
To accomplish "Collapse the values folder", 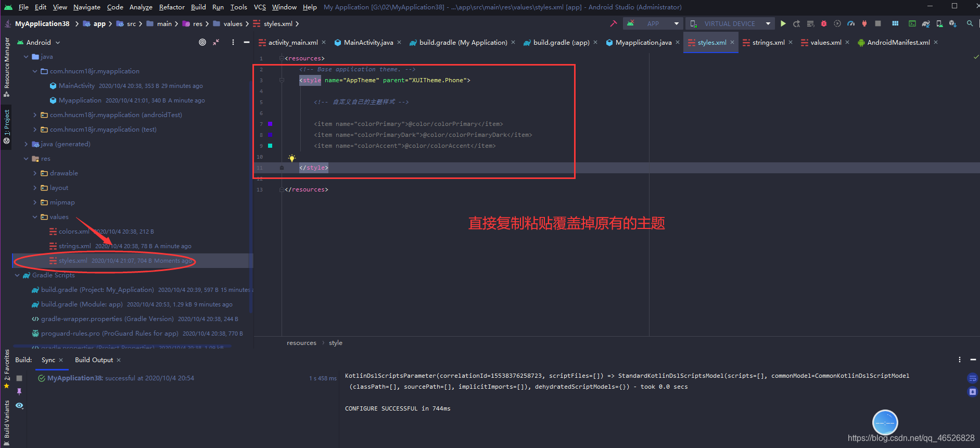I will [x=35, y=217].
